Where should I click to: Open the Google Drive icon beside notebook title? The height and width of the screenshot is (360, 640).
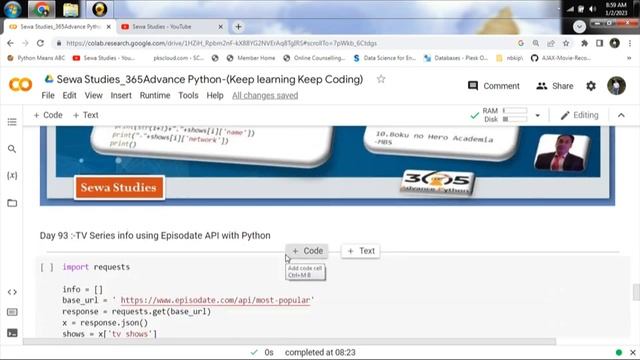pos(49,79)
